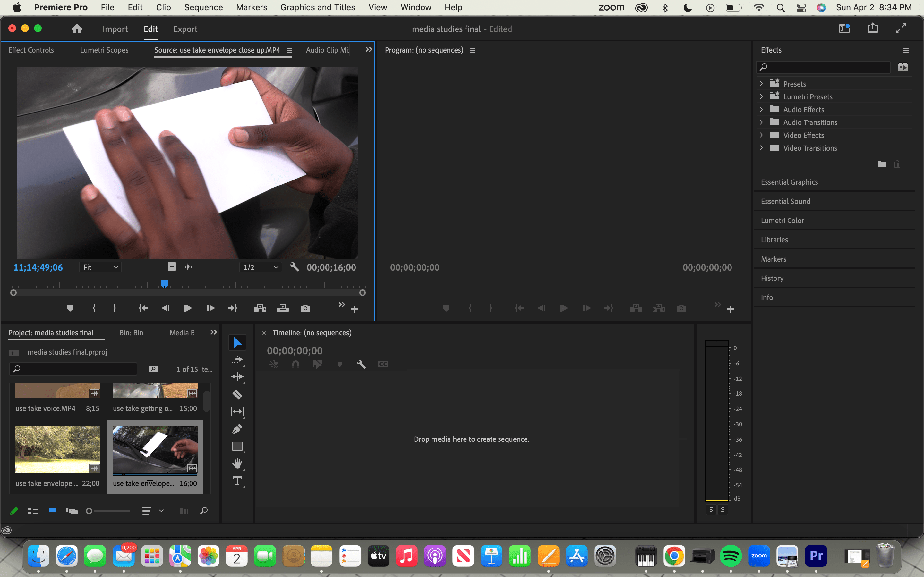Select the Track Select Forward tool
This screenshot has width=924, height=577.
tap(237, 359)
